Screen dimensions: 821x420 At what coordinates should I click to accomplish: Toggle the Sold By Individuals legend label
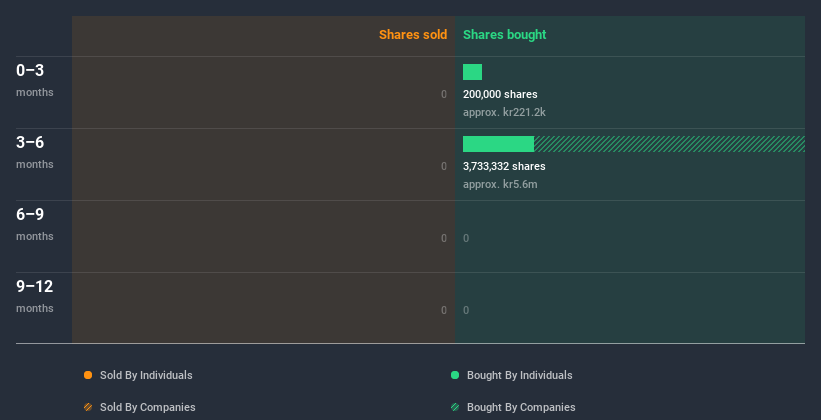click(146, 375)
